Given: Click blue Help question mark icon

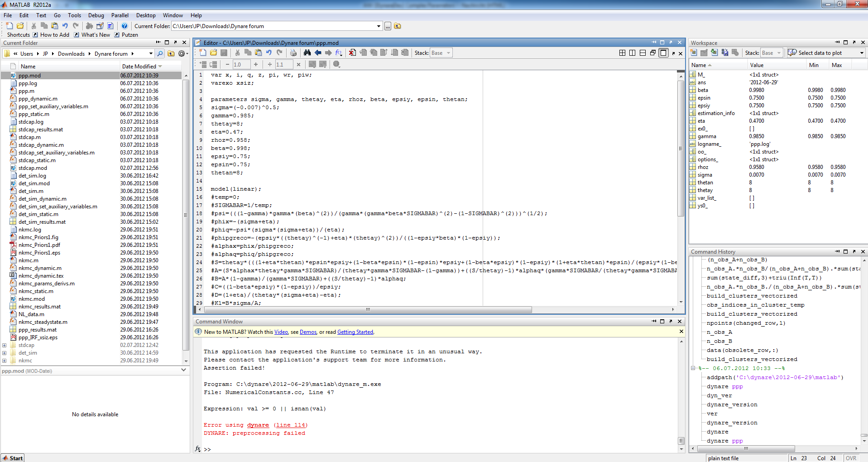Looking at the screenshot, I should (125, 26).
